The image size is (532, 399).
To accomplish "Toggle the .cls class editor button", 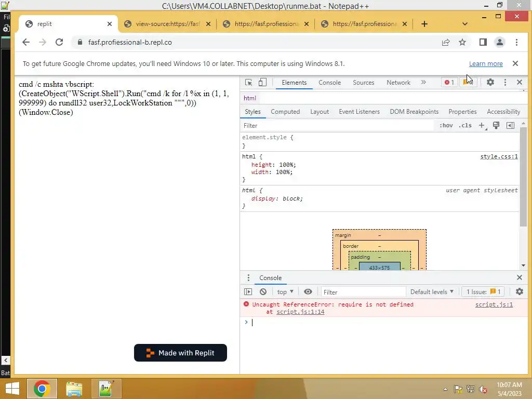I will pyautogui.click(x=465, y=126).
